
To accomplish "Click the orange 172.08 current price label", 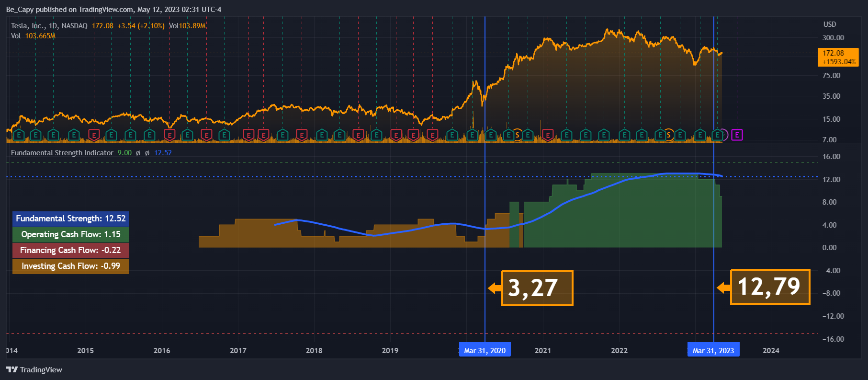I will coord(838,58).
